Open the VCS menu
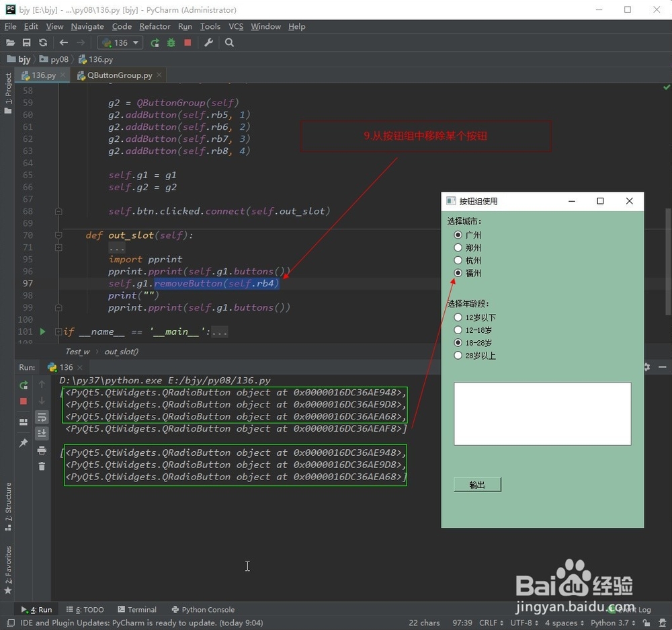This screenshot has width=672, height=630. (236, 27)
